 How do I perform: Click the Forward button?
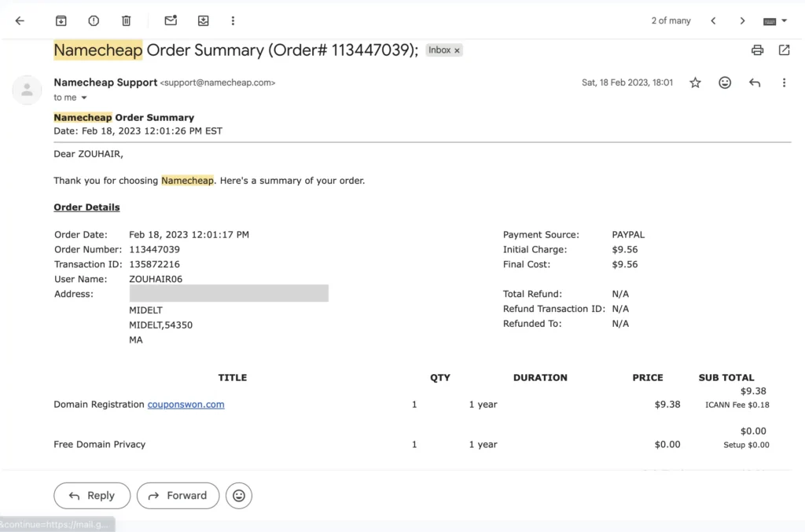point(178,496)
